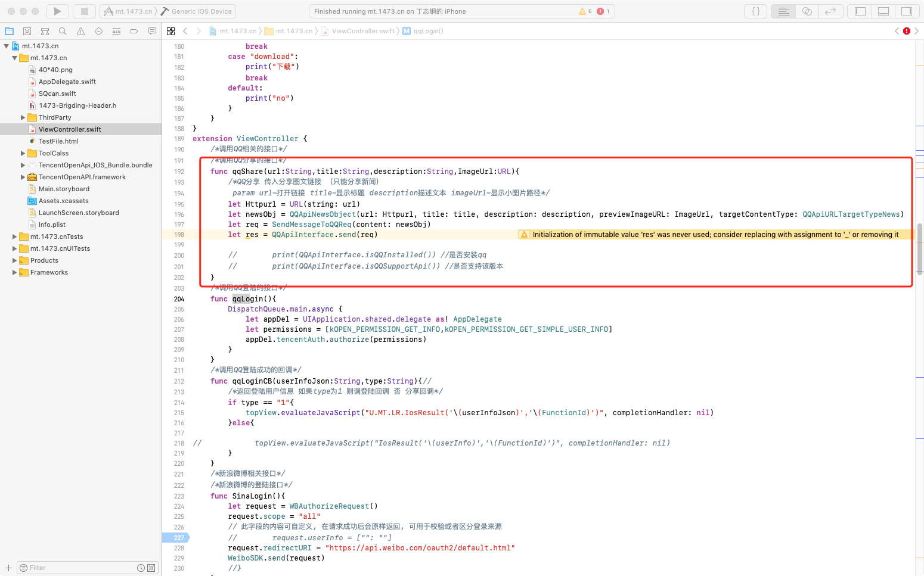The height and width of the screenshot is (576, 924).
Task: Click the qqLogin() method breadcrumb
Action: click(423, 31)
